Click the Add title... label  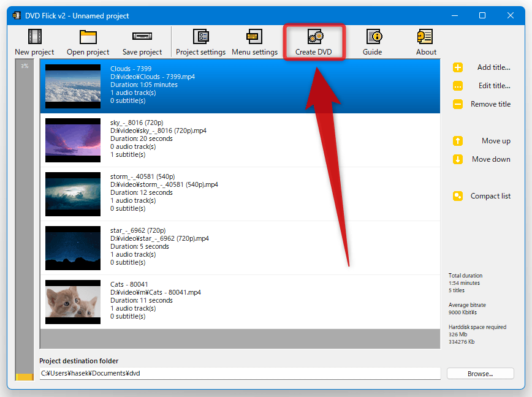click(x=493, y=67)
